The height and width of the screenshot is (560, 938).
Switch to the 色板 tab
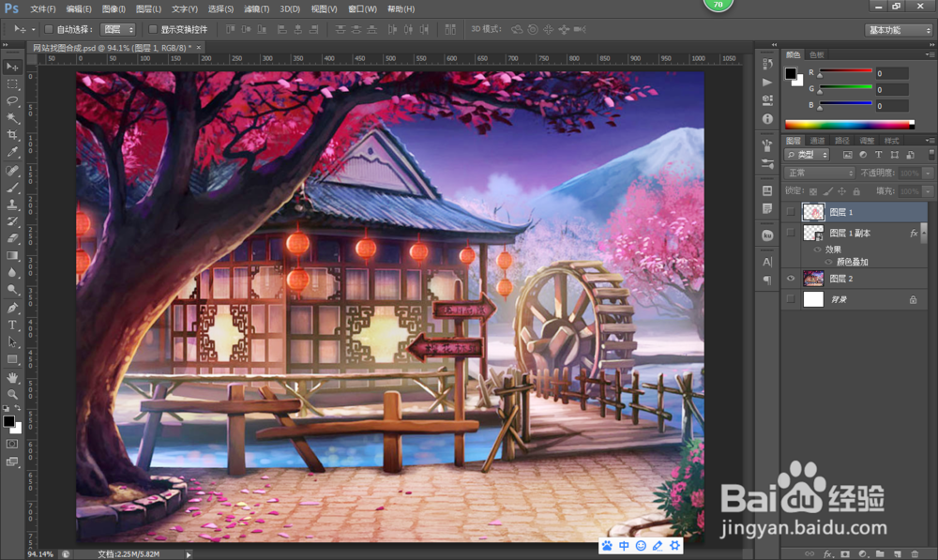pyautogui.click(x=817, y=54)
